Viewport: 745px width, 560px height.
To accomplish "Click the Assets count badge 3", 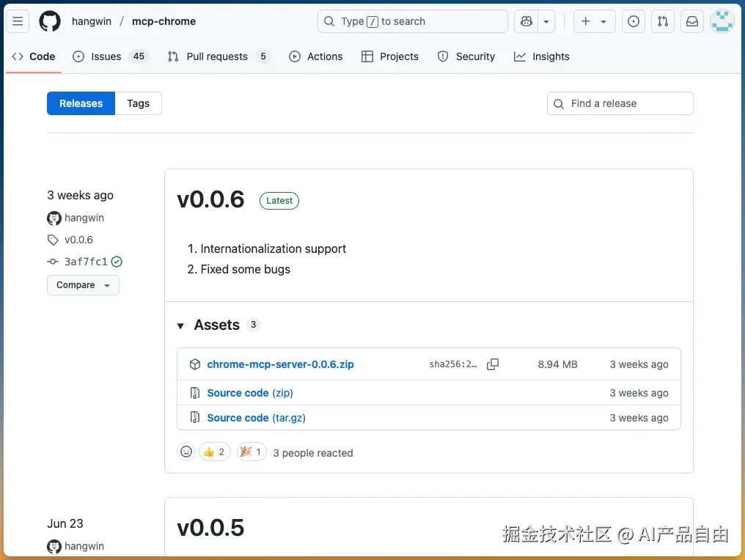I will point(253,325).
